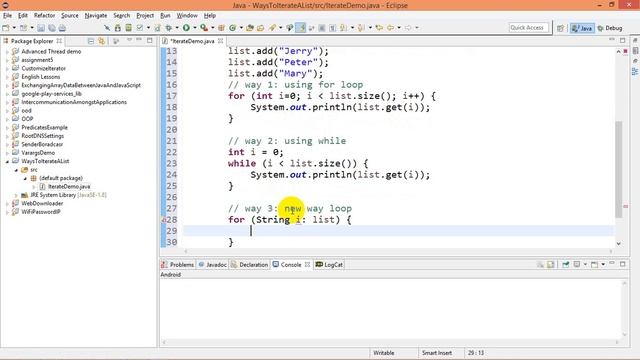Select the English Lessons project

pos(40,77)
